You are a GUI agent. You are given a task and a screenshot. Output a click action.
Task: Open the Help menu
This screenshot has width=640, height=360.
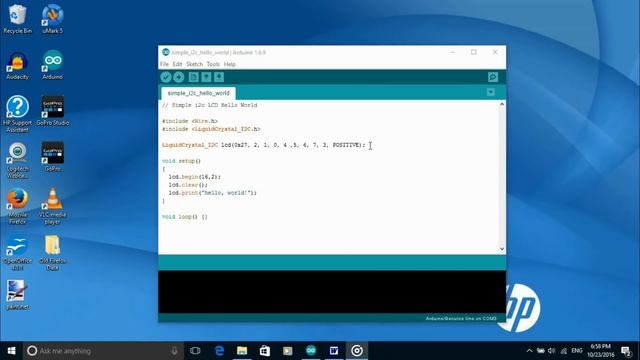pos(229,64)
